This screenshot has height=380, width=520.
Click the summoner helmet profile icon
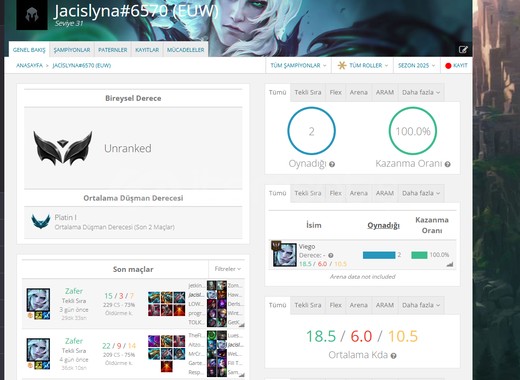pos(32,15)
